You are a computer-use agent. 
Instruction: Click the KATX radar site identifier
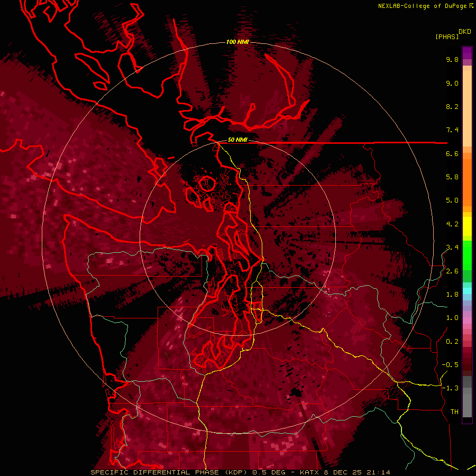coord(309,472)
